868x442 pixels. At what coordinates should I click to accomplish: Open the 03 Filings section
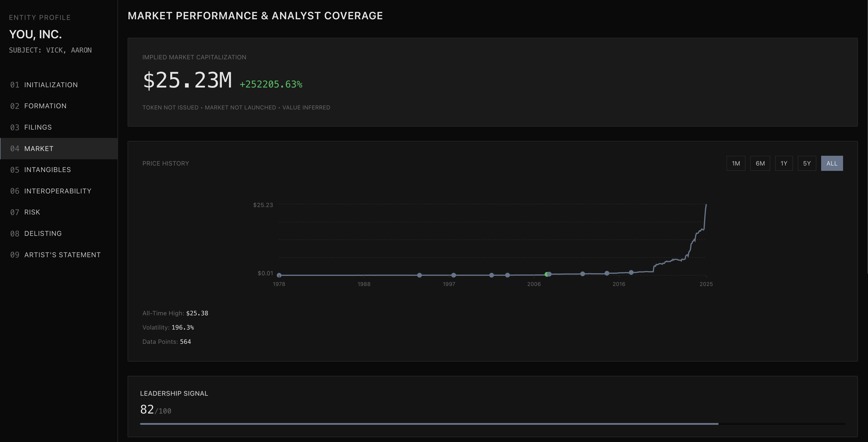[38, 127]
